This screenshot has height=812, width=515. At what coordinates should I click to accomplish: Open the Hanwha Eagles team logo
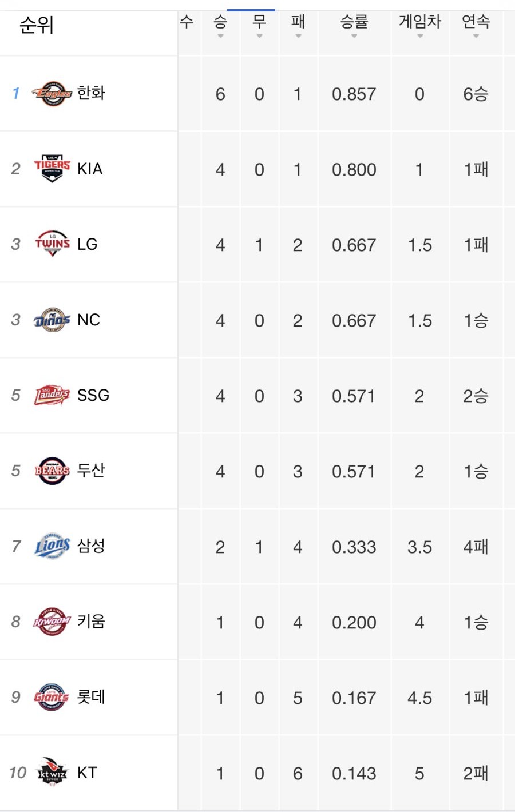click(52, 94)
